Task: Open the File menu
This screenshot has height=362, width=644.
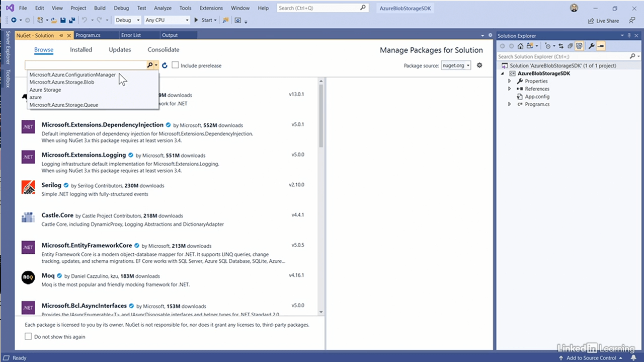Action: point(23,8)
